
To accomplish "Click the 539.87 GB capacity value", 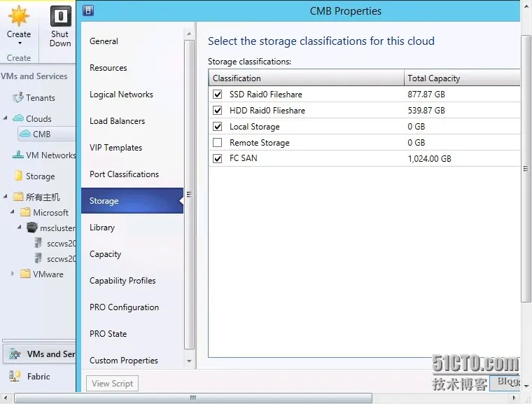I will [x=426, y=111].
